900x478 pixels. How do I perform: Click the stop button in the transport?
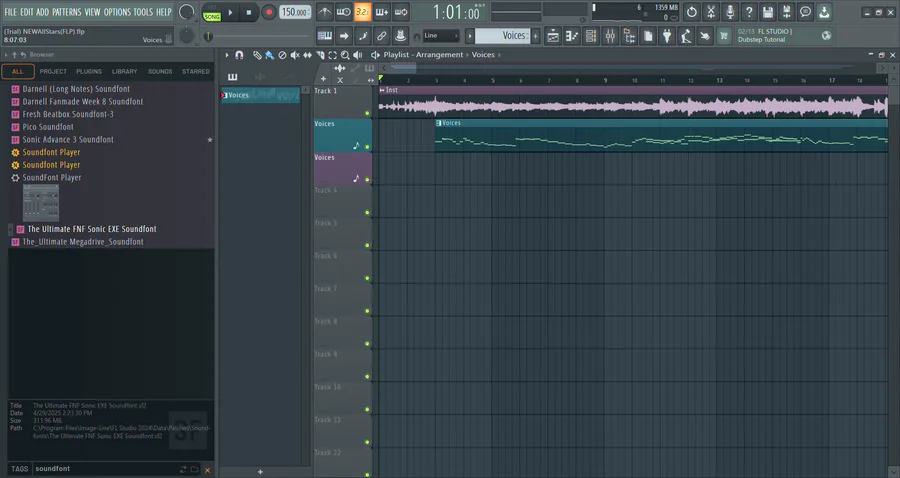249,12
